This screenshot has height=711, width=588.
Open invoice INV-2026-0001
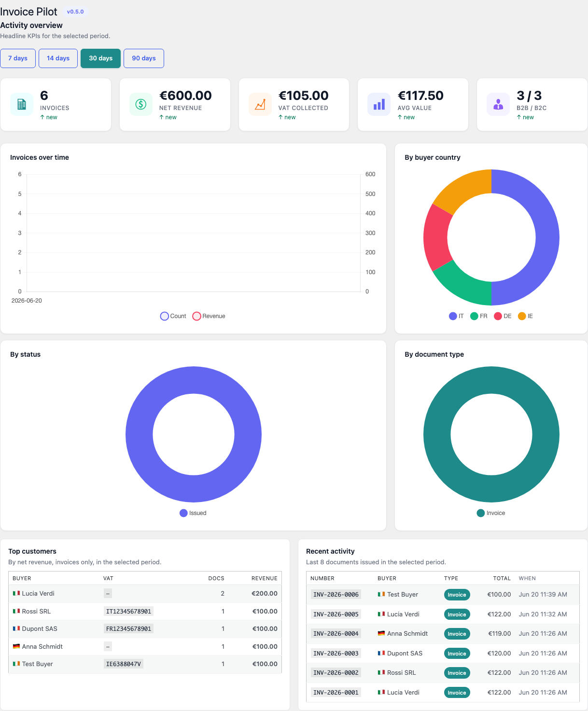click(336, 693)
